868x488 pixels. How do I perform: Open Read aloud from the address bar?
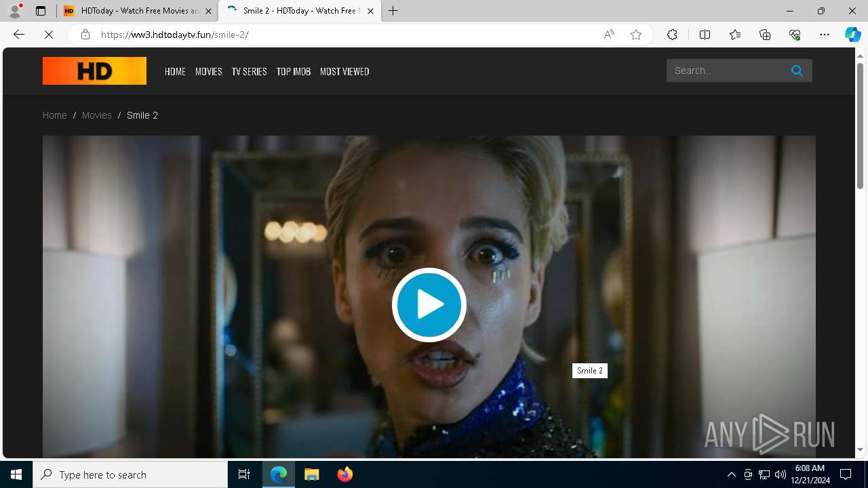click(609, 35)
